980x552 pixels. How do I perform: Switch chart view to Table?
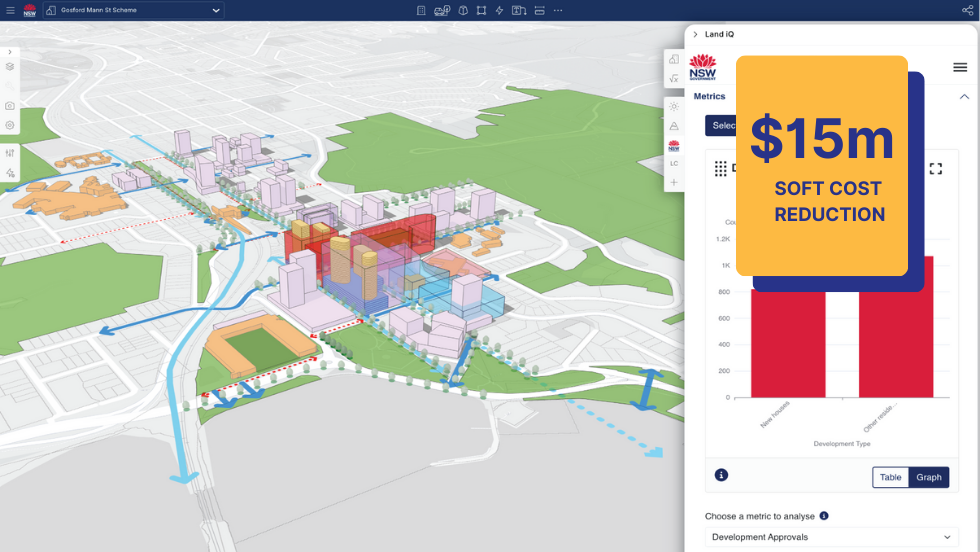coord(890,477)
